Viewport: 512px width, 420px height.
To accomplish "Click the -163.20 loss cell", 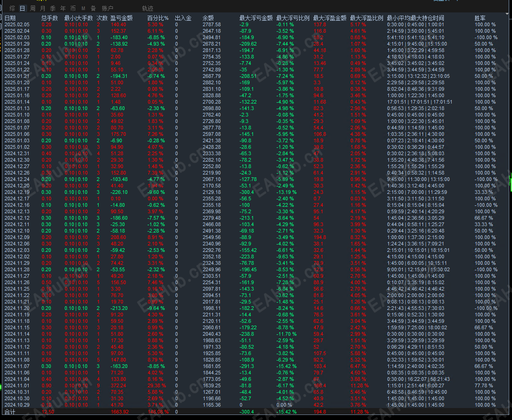I will pos(119,366).
